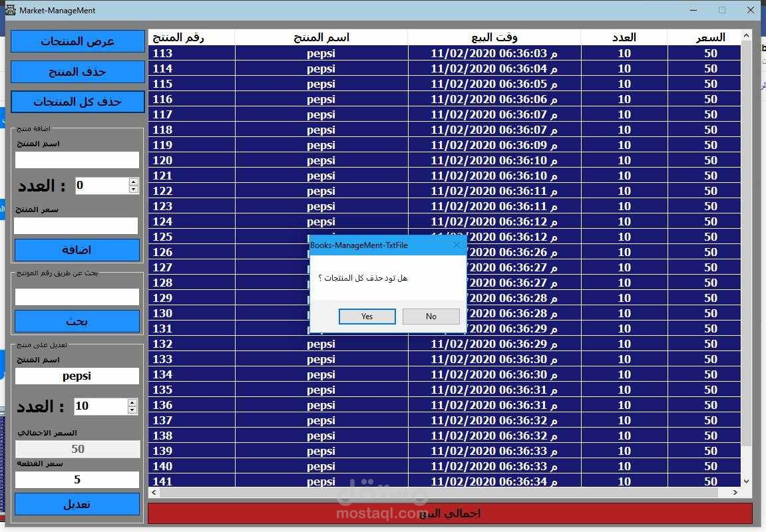This screenshot has width=766, height=532.
Task: Click the price 50 cell in row 140
Action: pos(704,466)
